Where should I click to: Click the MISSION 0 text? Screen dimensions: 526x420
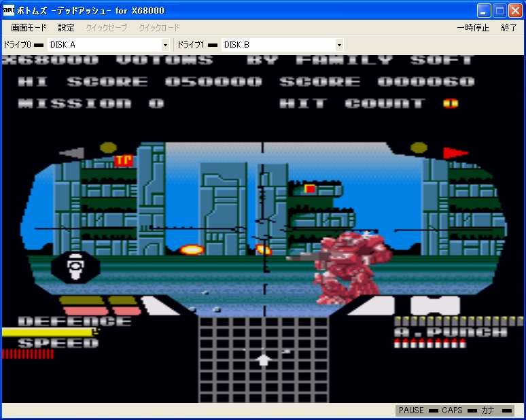[91, 103]
